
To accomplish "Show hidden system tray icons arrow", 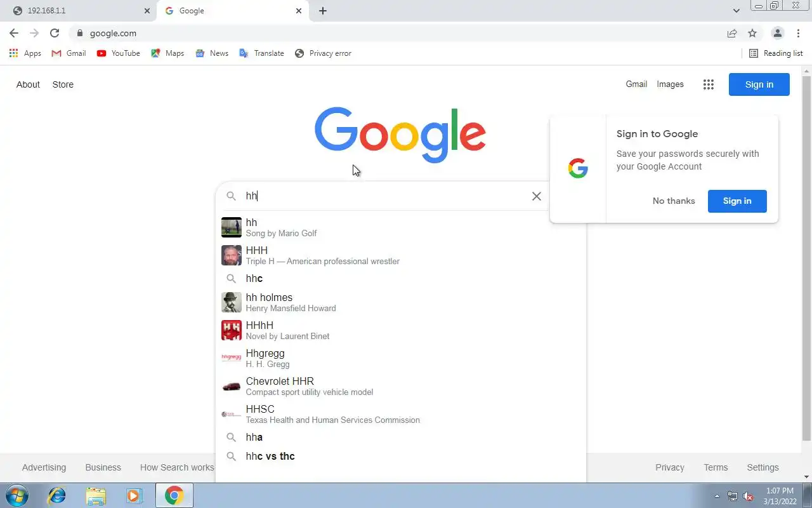I will point(717,497).
